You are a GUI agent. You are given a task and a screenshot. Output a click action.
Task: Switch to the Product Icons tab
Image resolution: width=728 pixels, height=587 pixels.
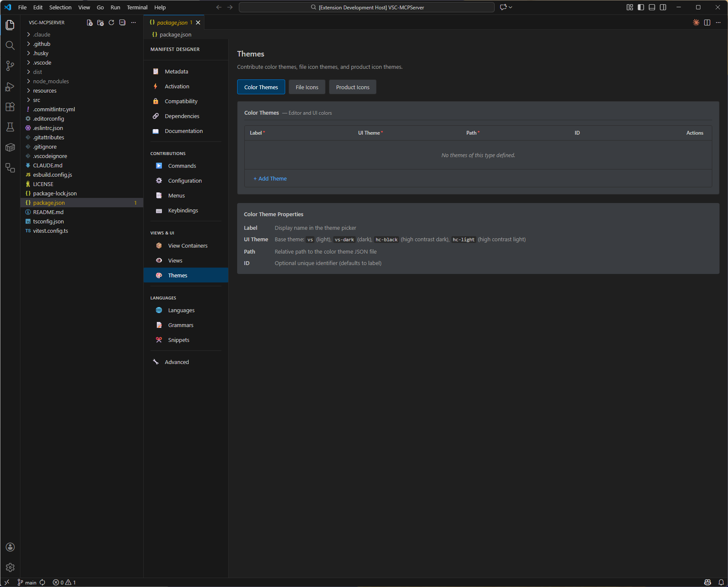click(353, 87)
